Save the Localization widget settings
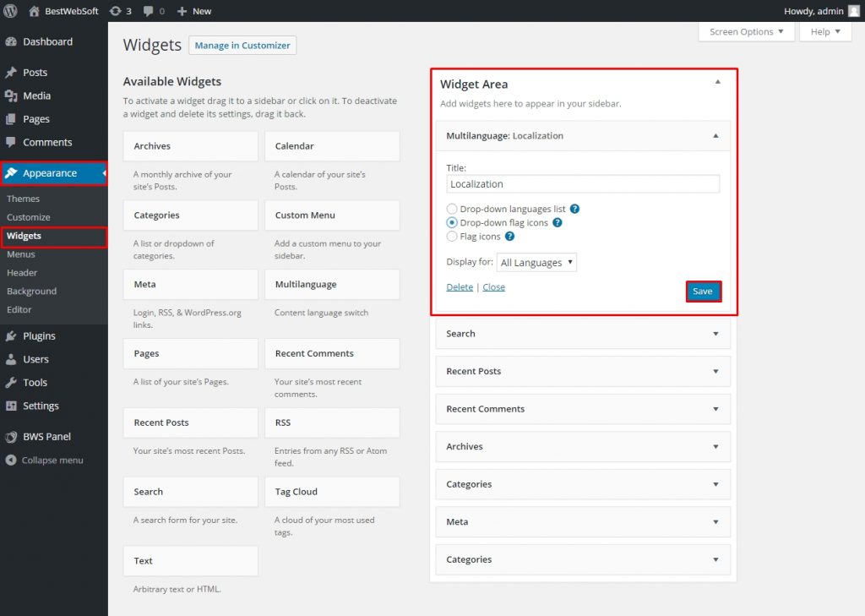Viewport: 865px width, 616px height. click(x=703, y=290)
